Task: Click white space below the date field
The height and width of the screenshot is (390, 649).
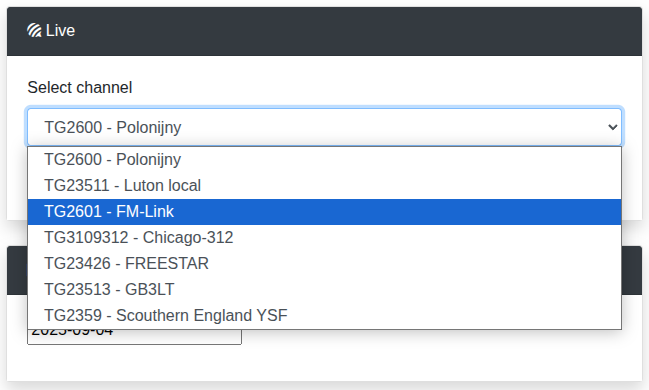Action: click(x=324, y=363)
